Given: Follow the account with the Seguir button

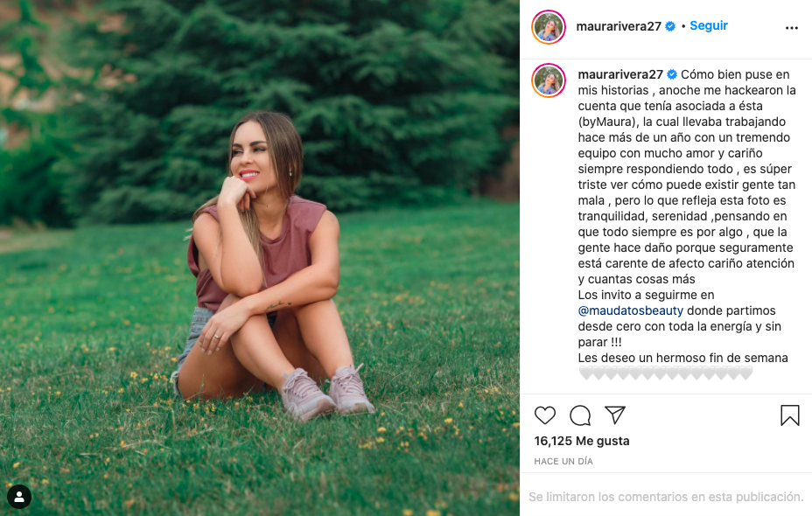Looking at the screenshot, I should click(709, 26).
